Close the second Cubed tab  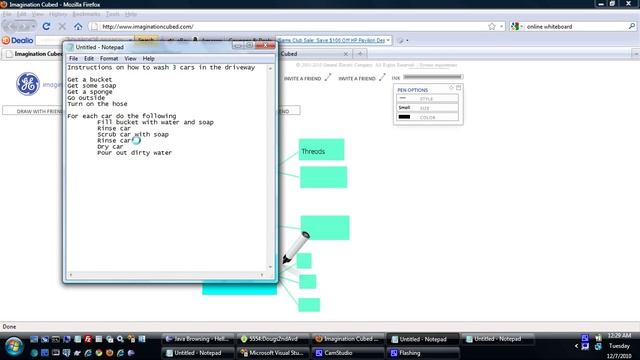pos(346,54)
